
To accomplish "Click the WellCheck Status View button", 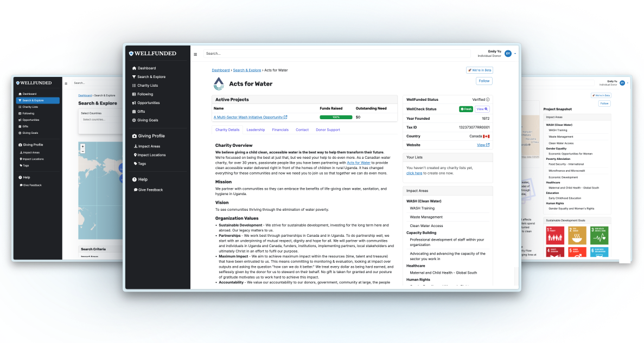I will click(482, 109).
